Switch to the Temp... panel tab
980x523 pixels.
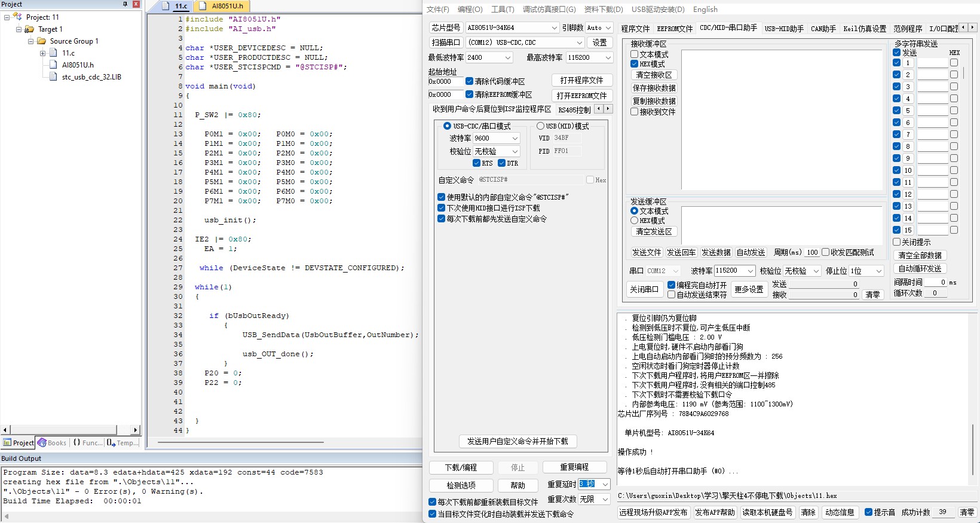(122, 443)
